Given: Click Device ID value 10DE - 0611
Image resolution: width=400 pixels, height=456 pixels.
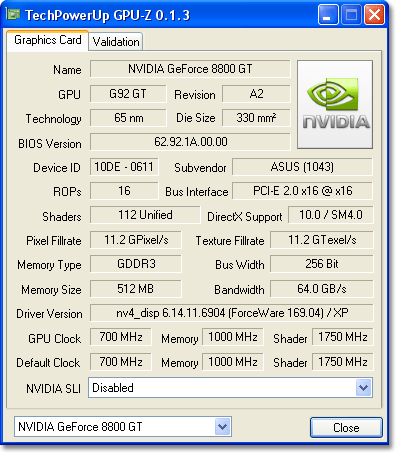Looking at the screenshot, I should tap(124, 167).
